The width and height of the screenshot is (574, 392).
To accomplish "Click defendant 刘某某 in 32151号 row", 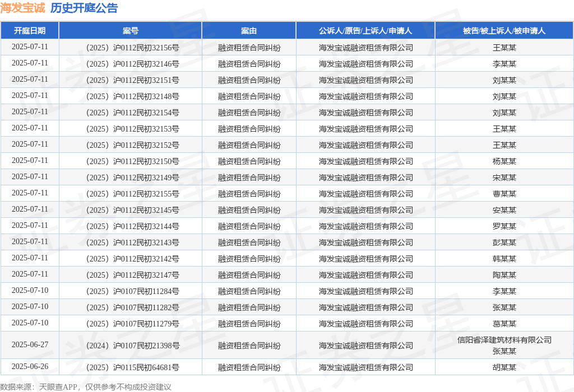I will pyautogui.click(x=504, y=80).
